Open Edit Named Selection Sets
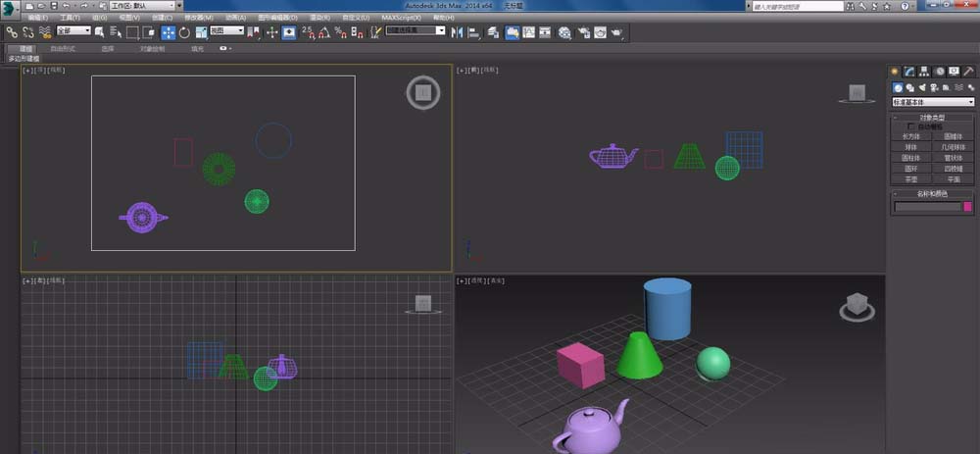The height and width of the screenshot is (454, 980). pyautogui.click(x=375, y=32)
